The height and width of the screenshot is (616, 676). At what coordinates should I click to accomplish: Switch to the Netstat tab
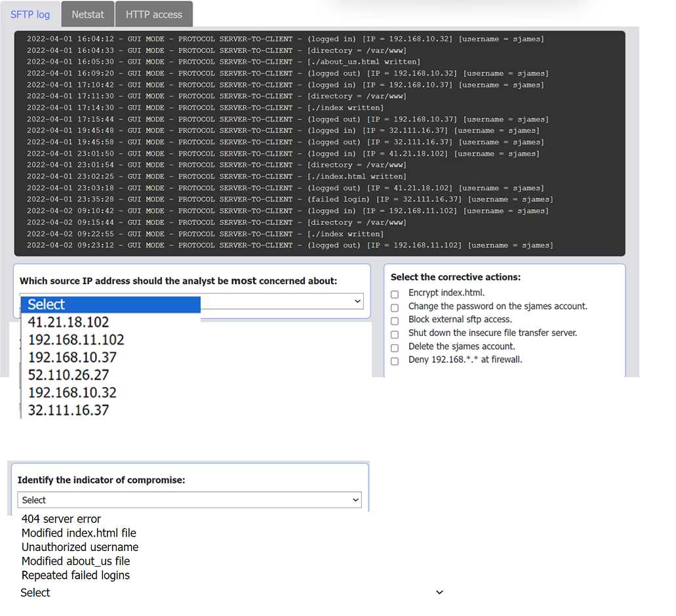pyautogui.click(x=87, y=14)
